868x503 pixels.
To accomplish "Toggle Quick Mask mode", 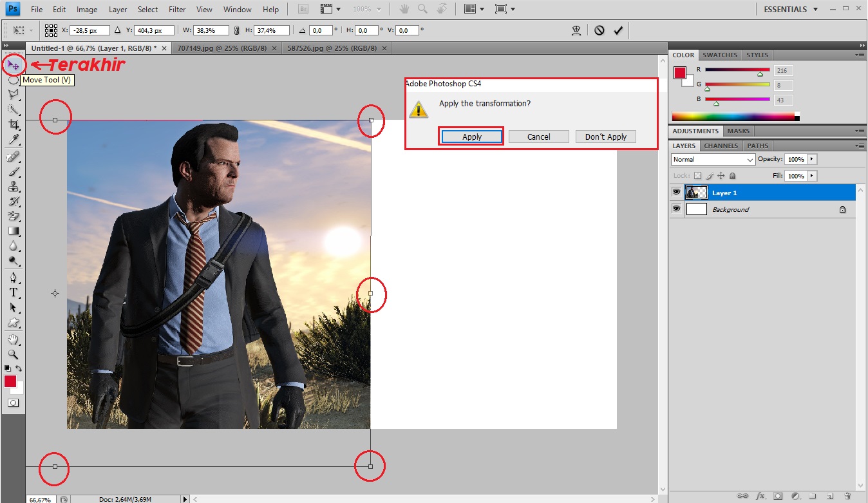I will click(13, 403).
